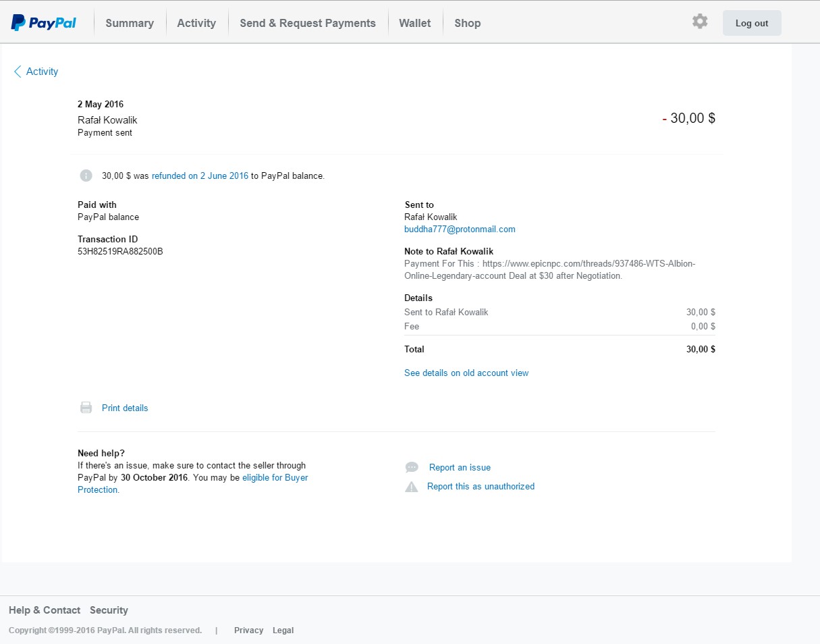Screen dimensions: 820x644
Task: Click the printer icon
Action: point(86,408)
